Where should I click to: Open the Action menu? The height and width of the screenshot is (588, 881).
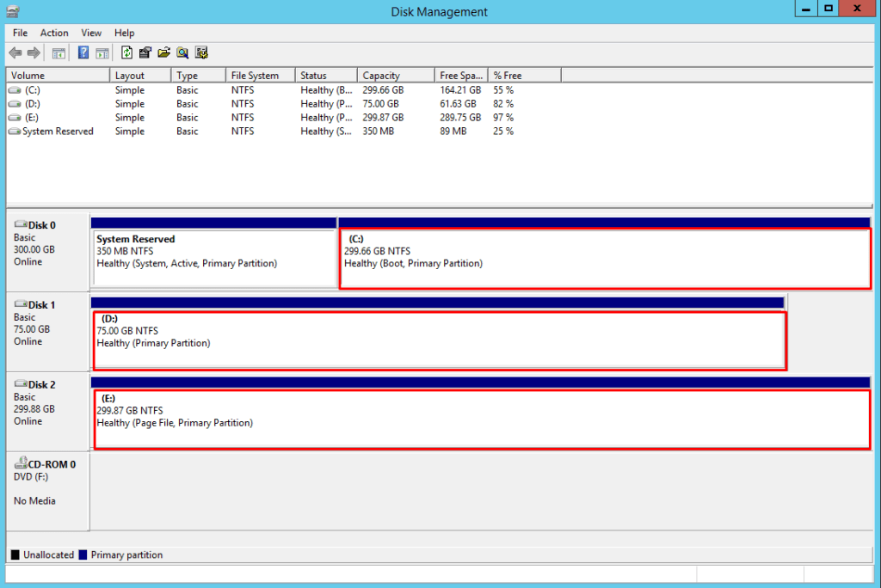click(x=54, y=33)
